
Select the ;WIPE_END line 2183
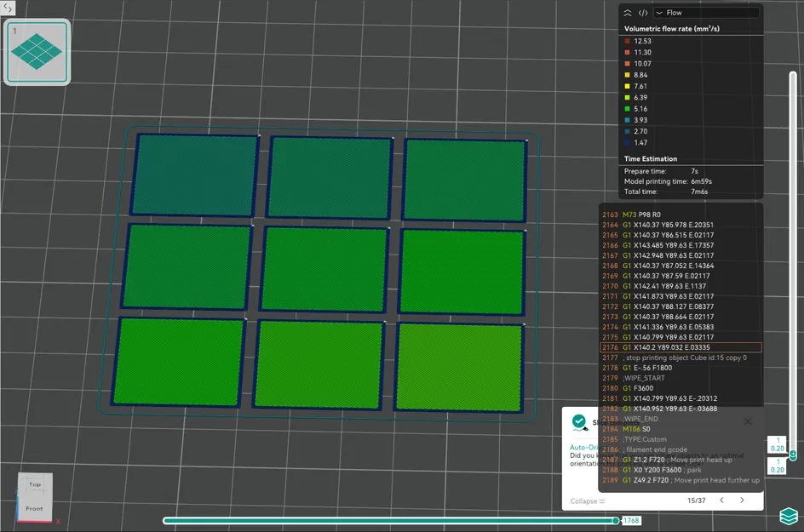tap(681, 419)
